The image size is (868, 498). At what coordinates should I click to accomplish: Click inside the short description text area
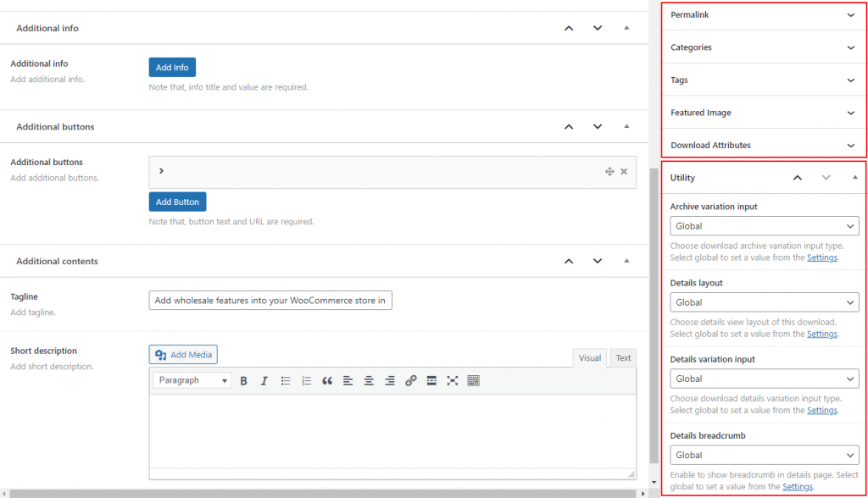(392, 431)
